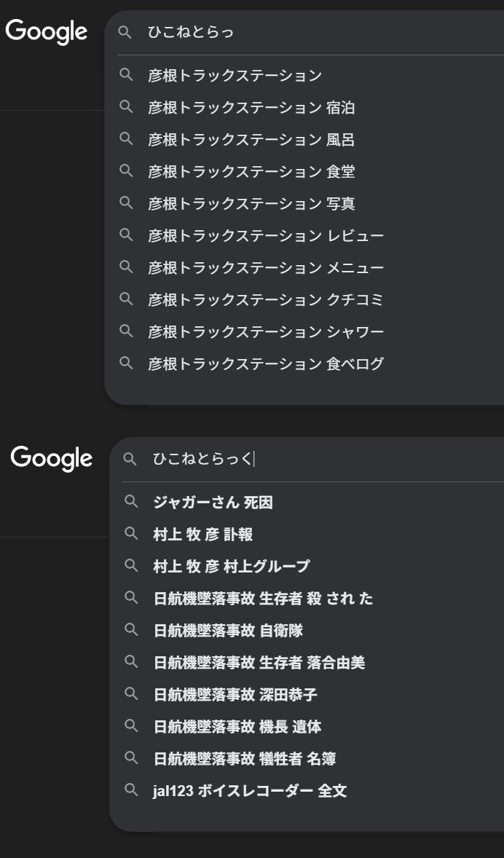Image resolution: width=504 pixels, height=858 pixels.
Task: Click magnifier icon in bottom search box
Action: coord(130,459)
